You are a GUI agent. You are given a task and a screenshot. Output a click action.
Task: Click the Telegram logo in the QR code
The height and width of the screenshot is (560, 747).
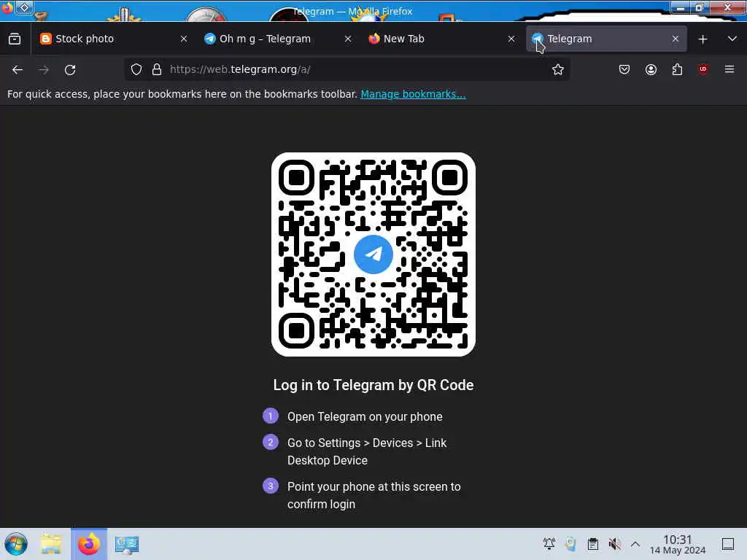click(373, 254)
